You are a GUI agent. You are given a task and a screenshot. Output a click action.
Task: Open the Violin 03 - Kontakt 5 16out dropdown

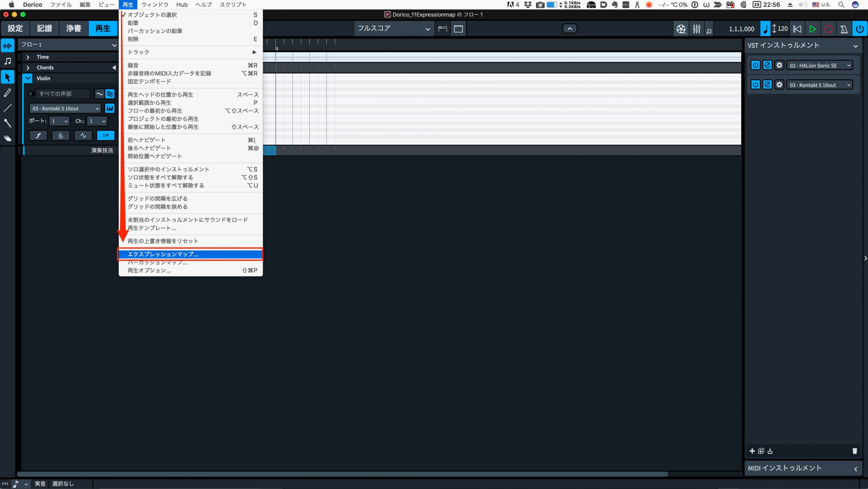tap(65, 109)
